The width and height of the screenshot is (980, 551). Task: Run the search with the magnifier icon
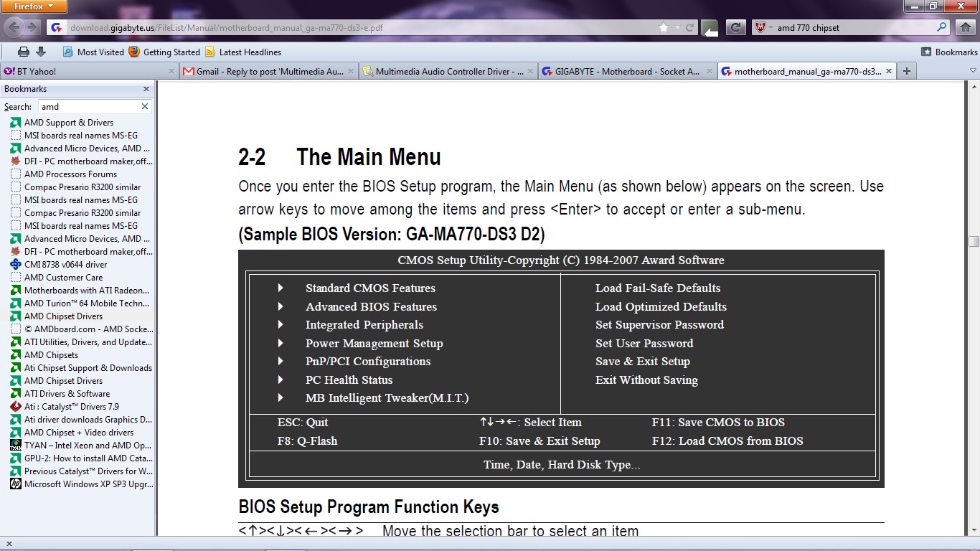pos(942,28)
